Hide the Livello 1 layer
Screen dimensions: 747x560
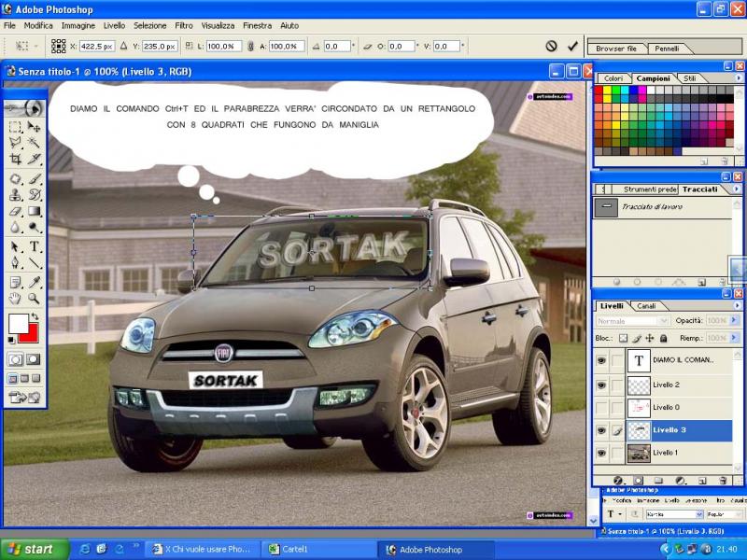pyautogui.click(x=601, y=453)
